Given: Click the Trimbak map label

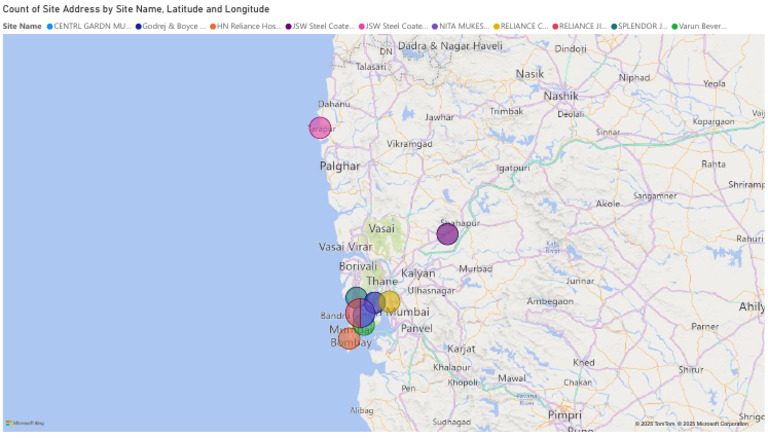Looking at the screenshot, I should click(x=506, y=112).
